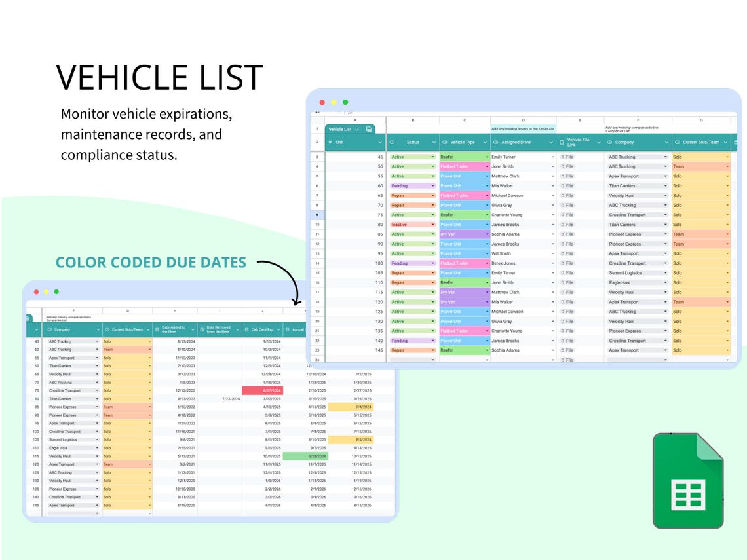This screenshot has height=560, width=747.
Task: Click the calendar icon in Date Added to the Fleet header
Action: 157,329
